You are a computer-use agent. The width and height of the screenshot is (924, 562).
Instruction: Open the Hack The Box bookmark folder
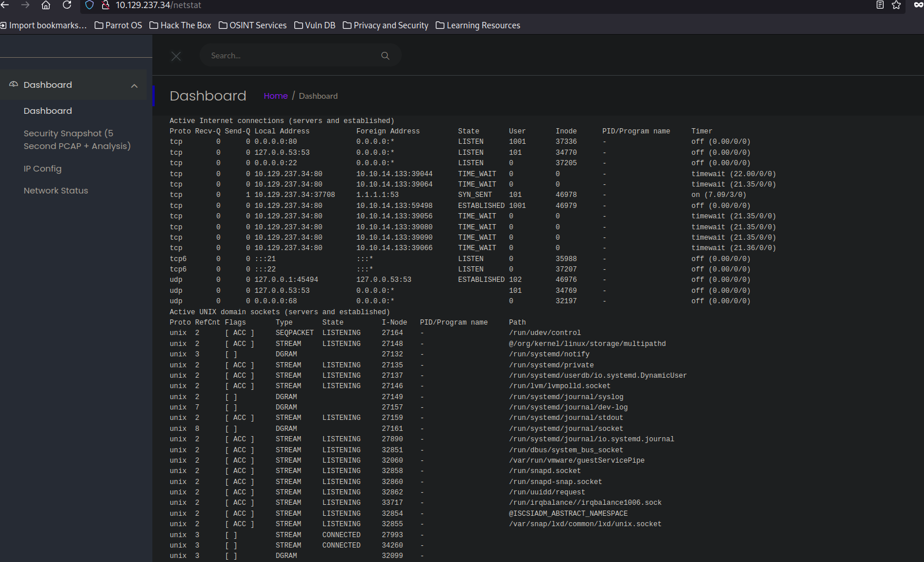[x=181, y=25]
